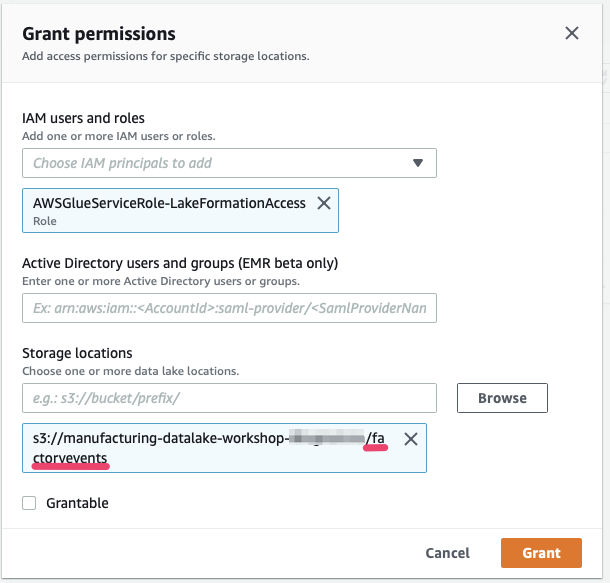Click the "Active Directory users and groups" label

(x=180, y=263)
